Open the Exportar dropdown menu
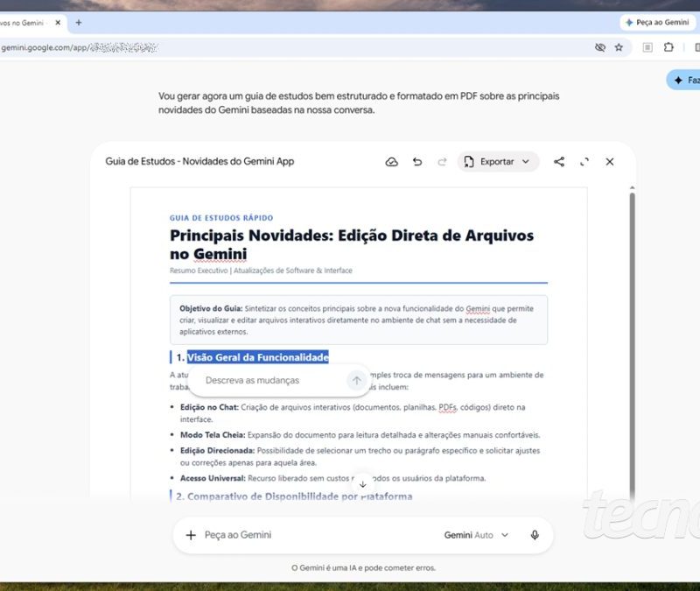 pos(498,162)
